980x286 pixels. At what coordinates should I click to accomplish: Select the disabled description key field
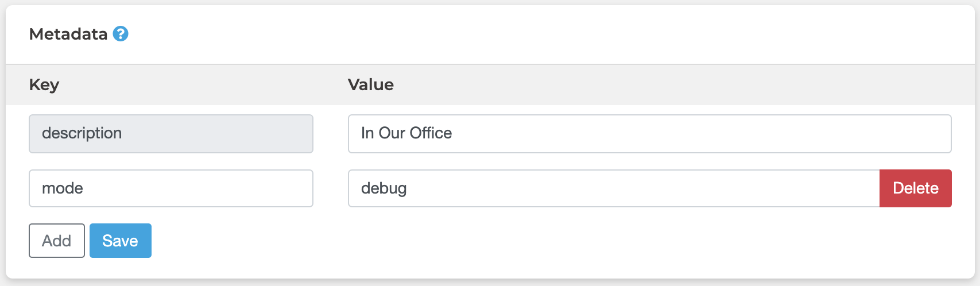point(171,134)
